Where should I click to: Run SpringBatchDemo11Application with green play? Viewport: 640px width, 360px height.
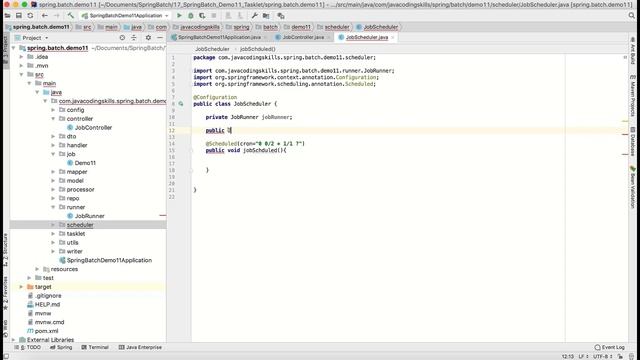coord(179,16)
